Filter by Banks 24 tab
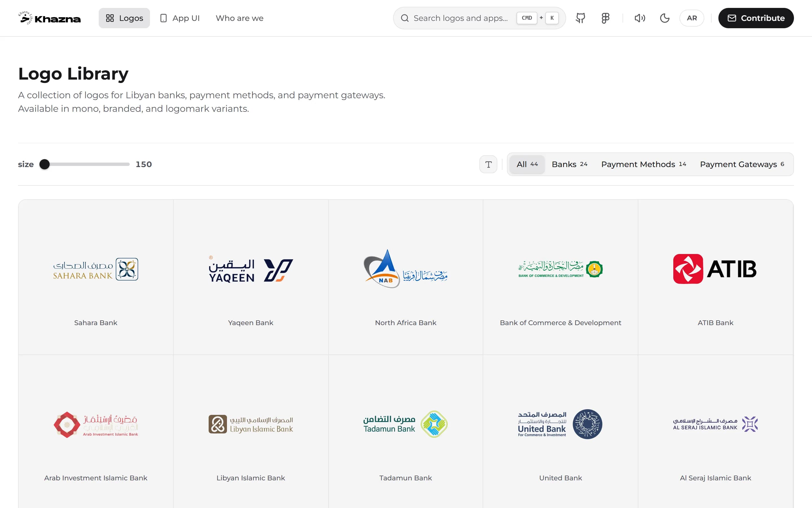 point(570,164)
